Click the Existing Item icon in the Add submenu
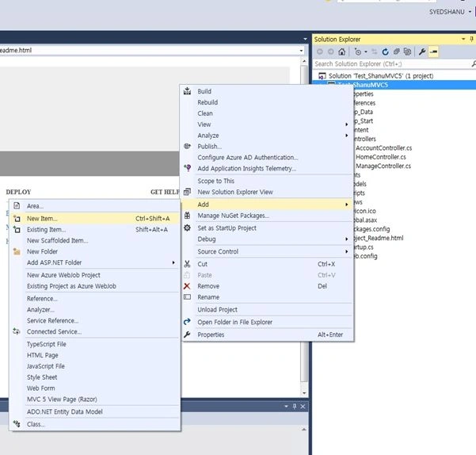 pos(17,229)
